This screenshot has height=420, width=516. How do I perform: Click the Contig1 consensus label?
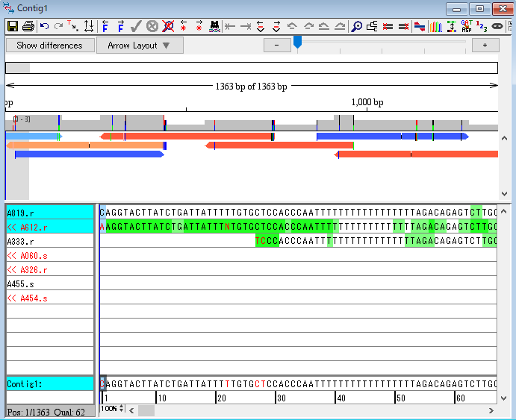pos(50,383)
